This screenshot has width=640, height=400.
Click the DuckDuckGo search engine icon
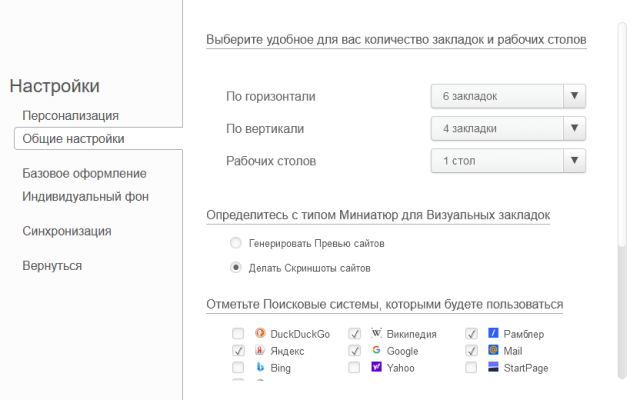pos(260,333)
